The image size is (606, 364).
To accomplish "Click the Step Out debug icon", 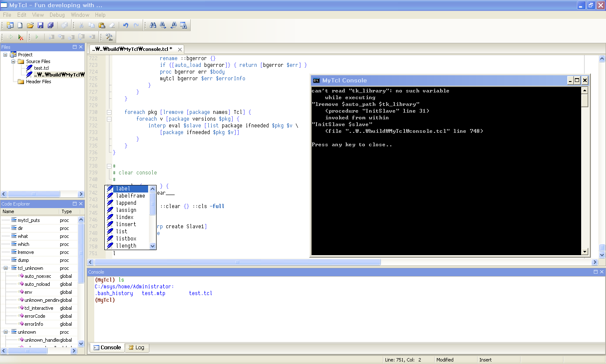I will 72,37.
